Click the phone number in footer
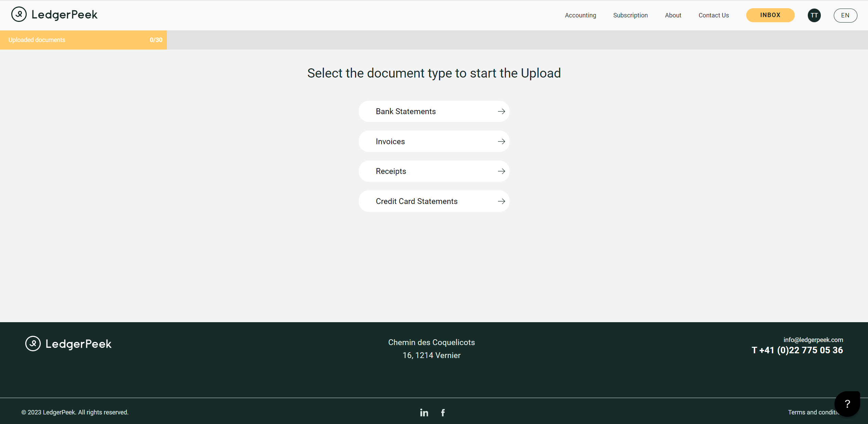The height and width of the screenshot is (424, 868). [797, 350]
